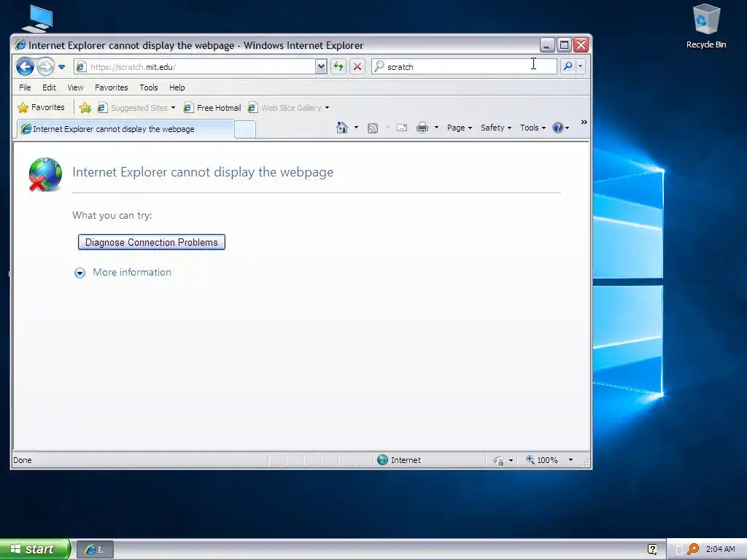Screen dimensions: 747x560
Task: Click the More information link text
Action: (132, 273)
